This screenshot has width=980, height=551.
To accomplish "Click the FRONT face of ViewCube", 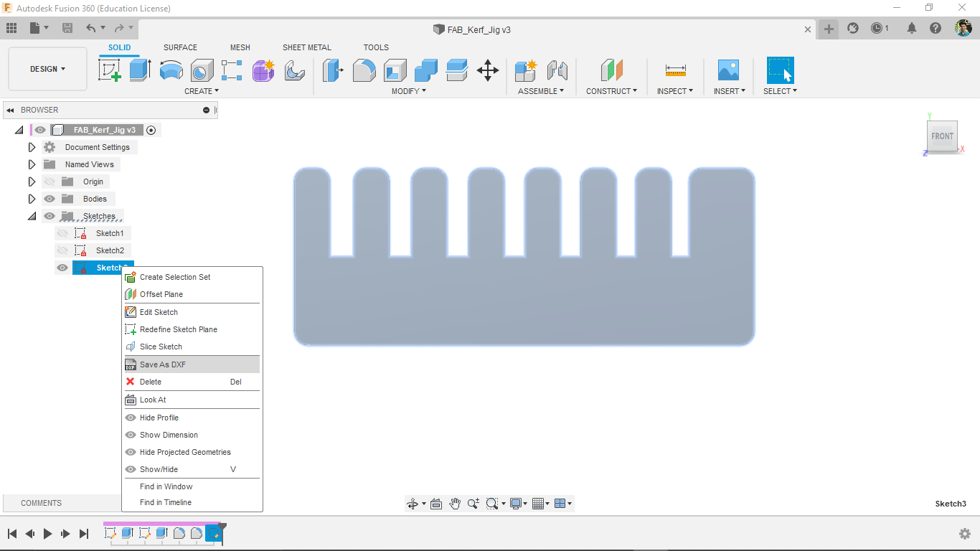I will click(942, 136).
